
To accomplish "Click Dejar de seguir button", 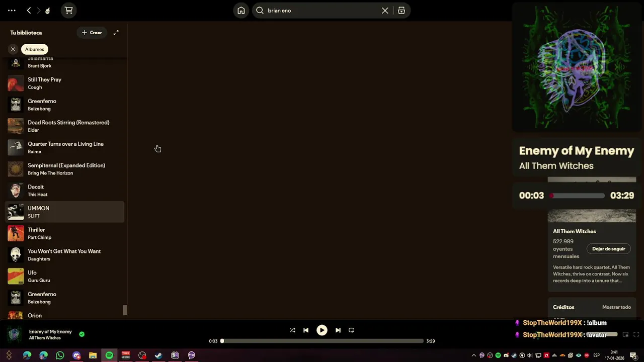I will tap(608, 249).
